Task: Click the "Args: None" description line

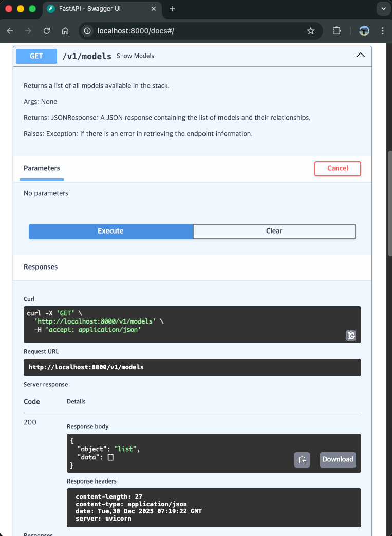Action: point(40,102)
